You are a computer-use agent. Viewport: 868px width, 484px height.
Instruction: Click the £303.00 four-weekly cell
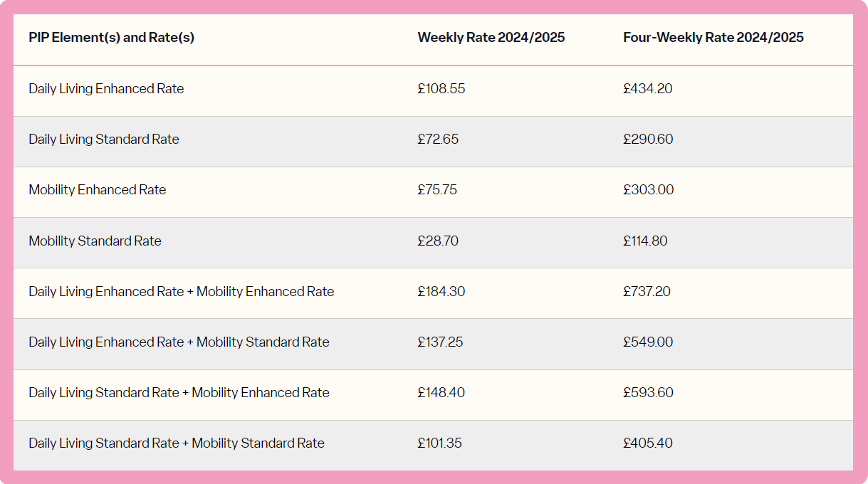pos(649,190)
